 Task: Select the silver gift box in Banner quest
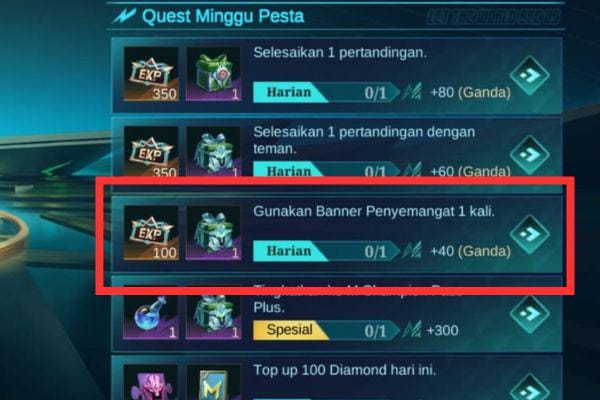[214, 233]
